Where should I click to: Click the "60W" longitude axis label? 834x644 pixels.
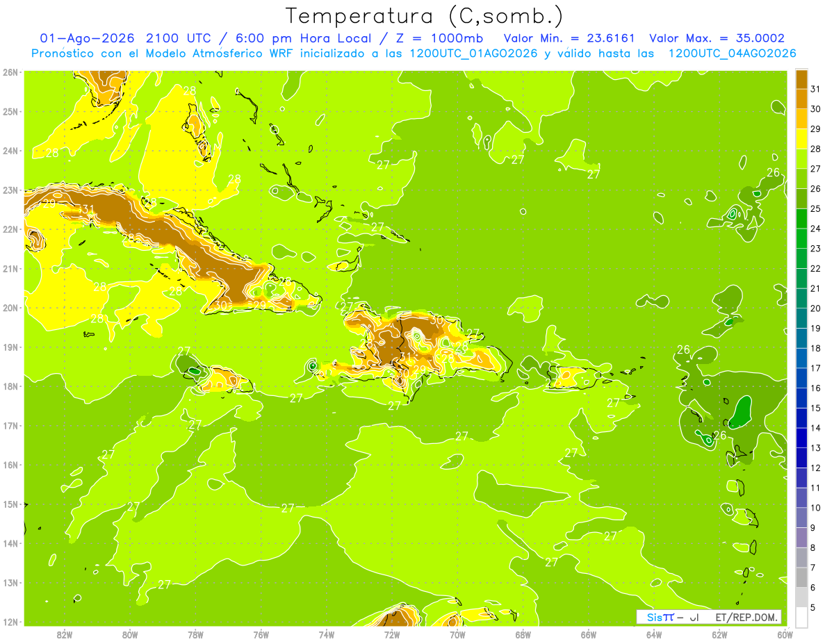pos(785,634)
